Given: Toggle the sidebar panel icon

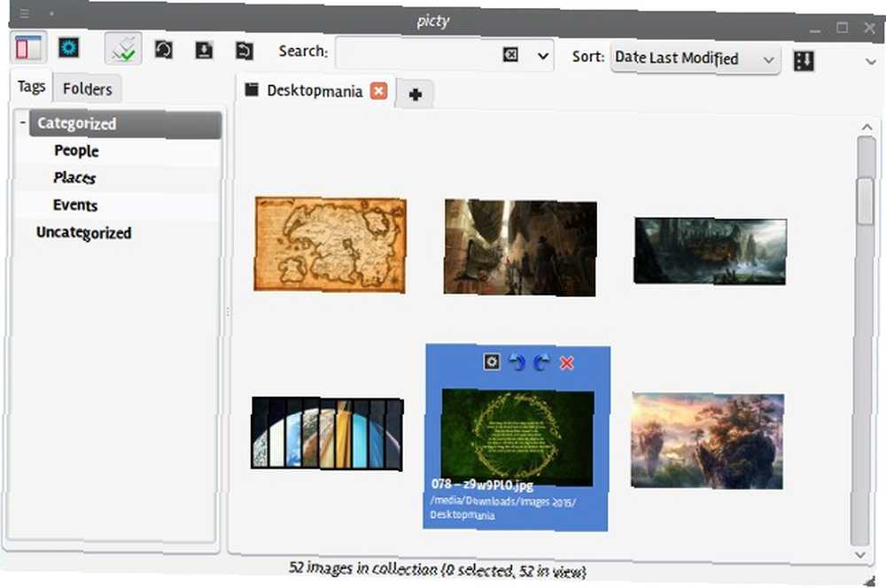Looking at the screenshot, I should [x=28, y=48].
